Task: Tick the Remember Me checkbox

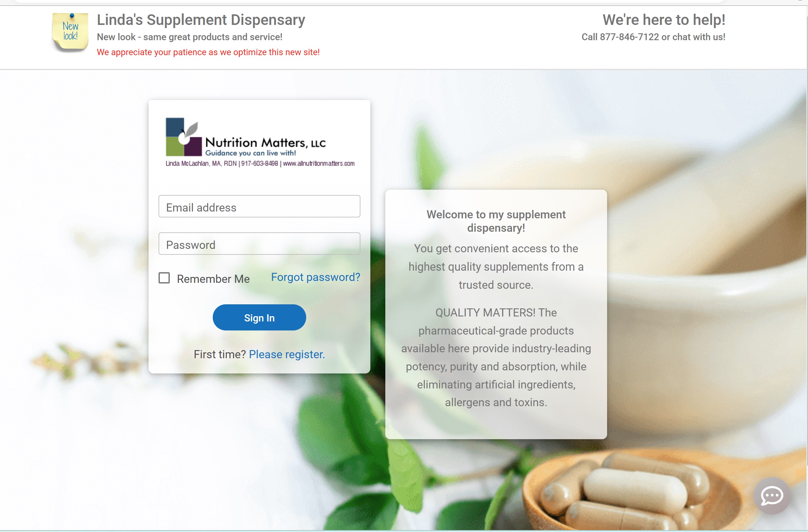Action: pos(164,278)
